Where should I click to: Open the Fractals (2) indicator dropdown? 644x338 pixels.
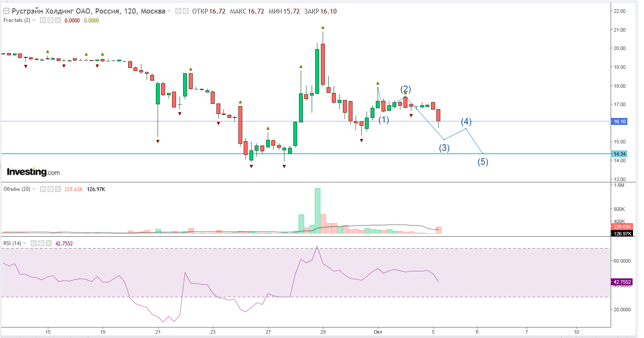coord(34,20)
